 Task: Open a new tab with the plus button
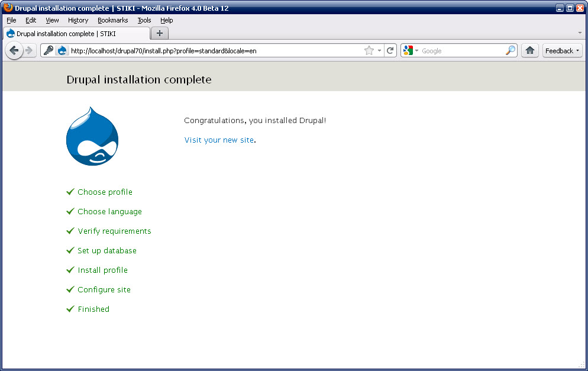click(x=159, y=33)
